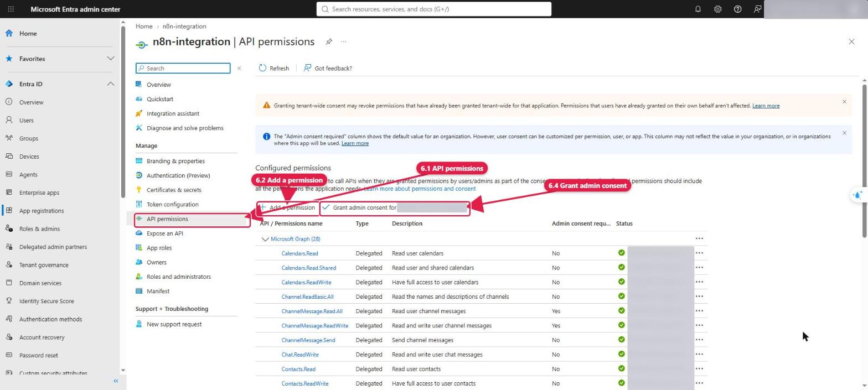This screenshot has height=390, width=868.
Task: Open more options for Calendars.ReadWrite row
Action: tap(699, 282)
